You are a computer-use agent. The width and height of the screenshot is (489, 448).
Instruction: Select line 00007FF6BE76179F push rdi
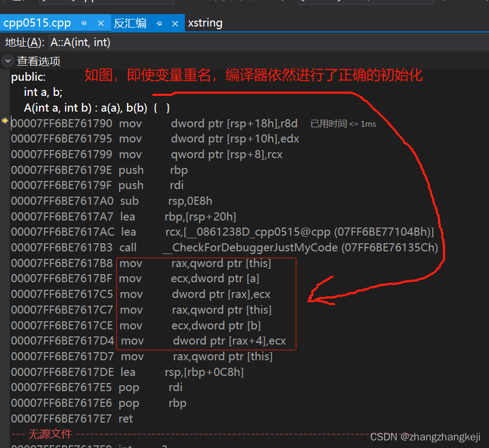97,185
